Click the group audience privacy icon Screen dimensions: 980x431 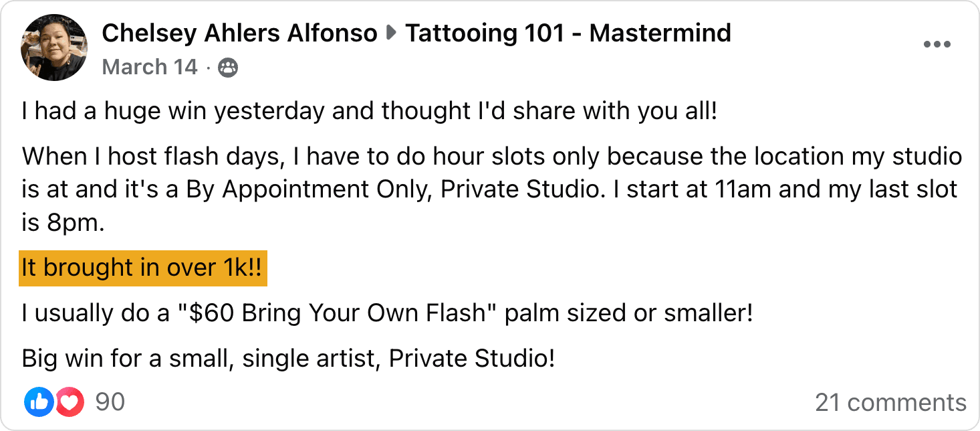[228, 68]
